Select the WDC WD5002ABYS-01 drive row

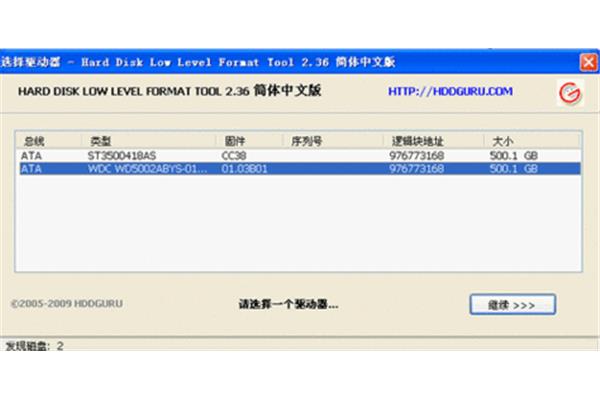(x=300, y=168)
